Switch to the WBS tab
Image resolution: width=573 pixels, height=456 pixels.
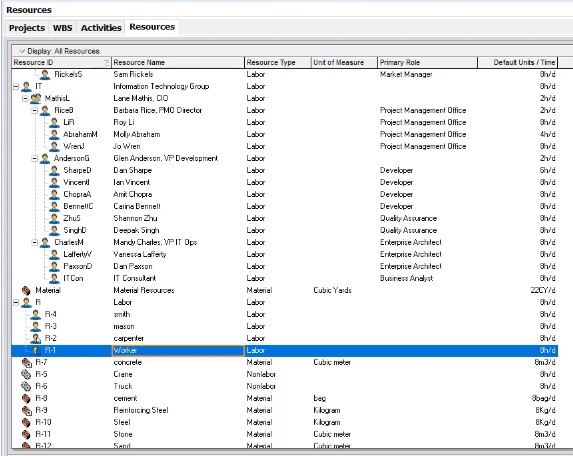pos(62,28)
